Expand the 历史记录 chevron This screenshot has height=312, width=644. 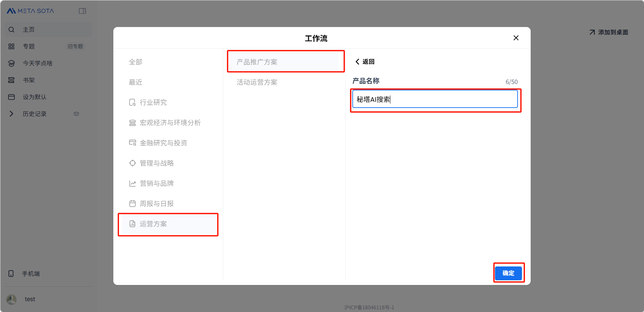[11, 114]
